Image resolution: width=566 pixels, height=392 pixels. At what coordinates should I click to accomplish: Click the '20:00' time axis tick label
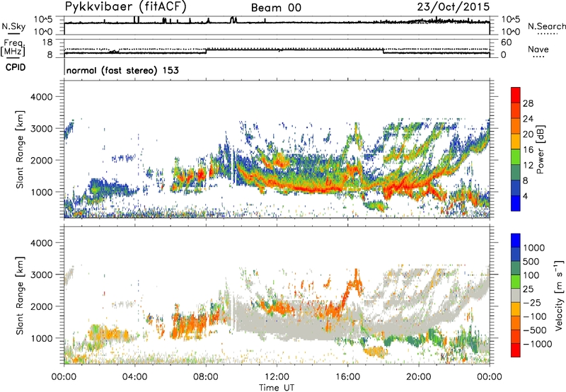pyautogui.click(x=418, y=377)
